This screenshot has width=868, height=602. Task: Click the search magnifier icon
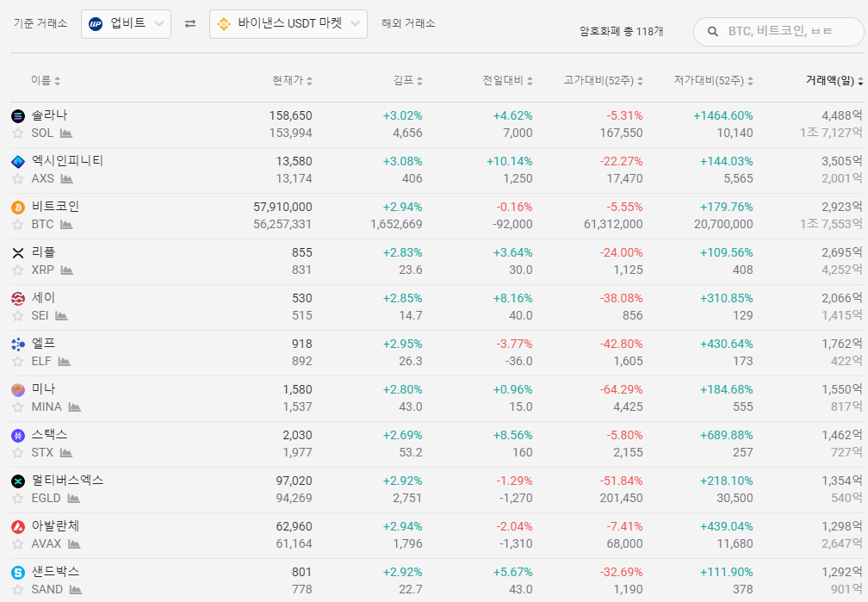coord(713,32)
